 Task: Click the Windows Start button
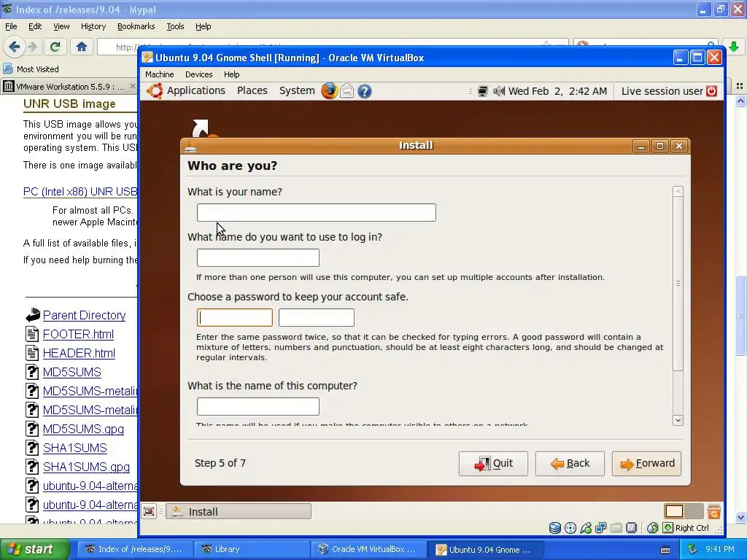pos(34,549)
